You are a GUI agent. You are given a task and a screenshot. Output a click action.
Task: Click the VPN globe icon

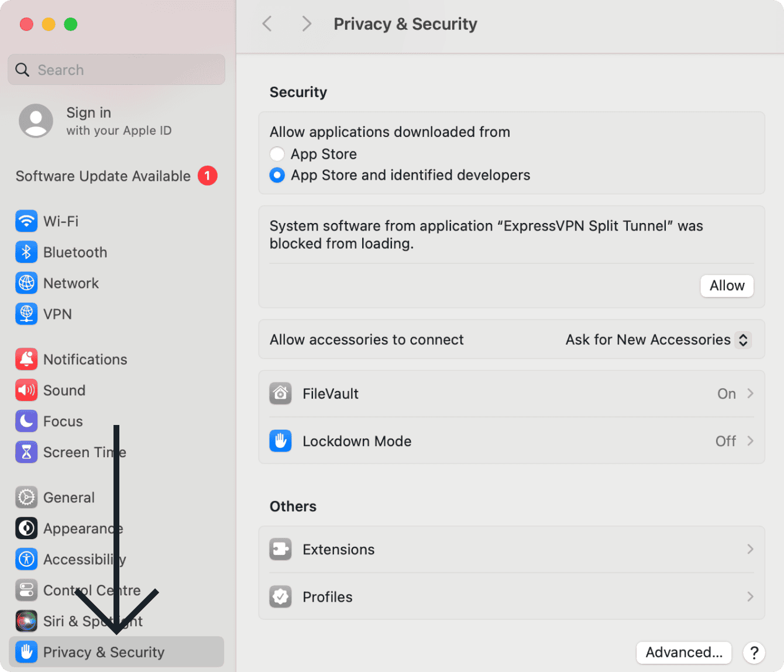coord(26,314)
